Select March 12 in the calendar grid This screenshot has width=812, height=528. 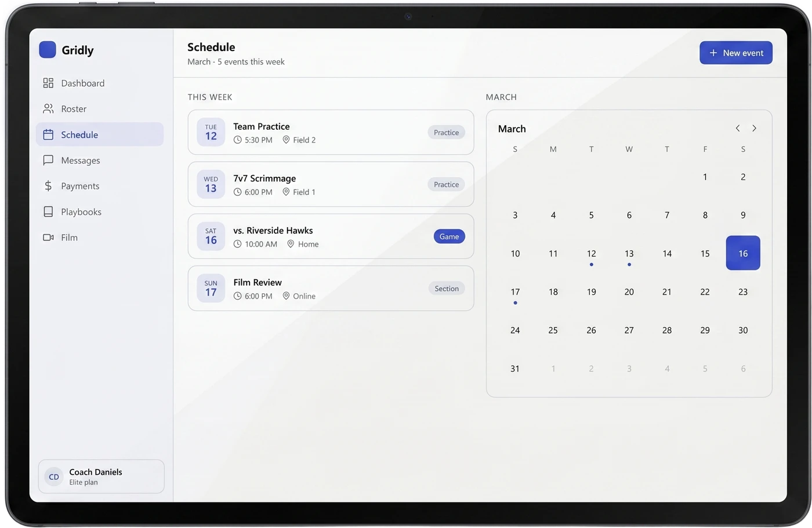(591, 253)
